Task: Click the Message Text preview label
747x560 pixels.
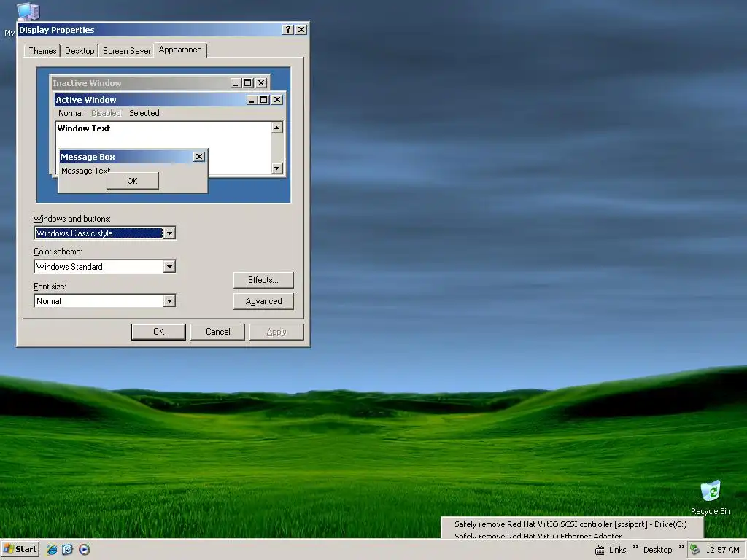Action: [x=86, y=171]
